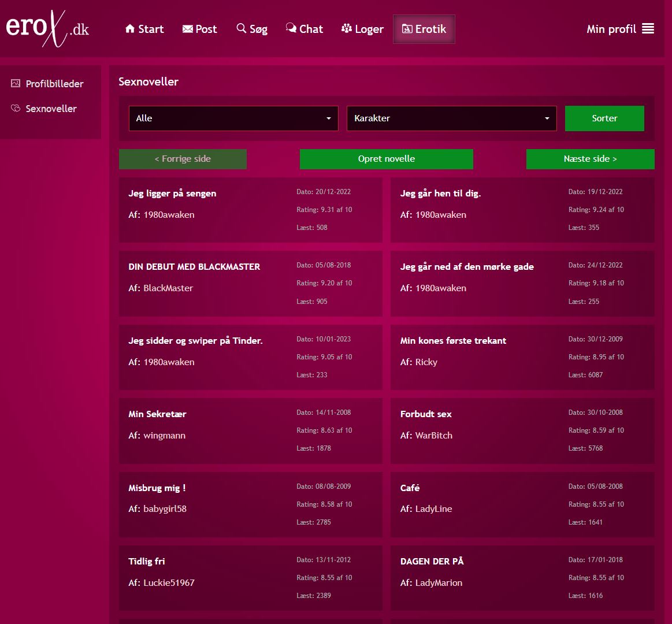Open the story Min Sekretær
The image size is (672, 624).
click(x=157, y=414)
